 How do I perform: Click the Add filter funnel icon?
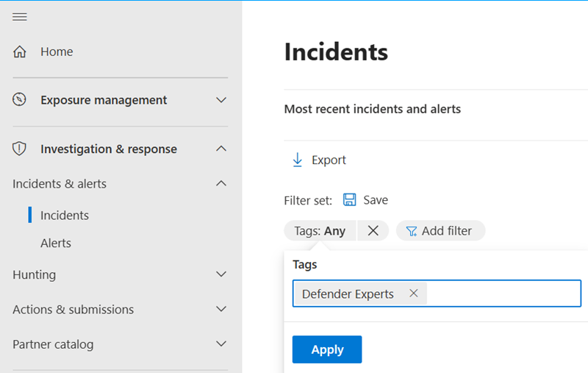click(412, 231)
